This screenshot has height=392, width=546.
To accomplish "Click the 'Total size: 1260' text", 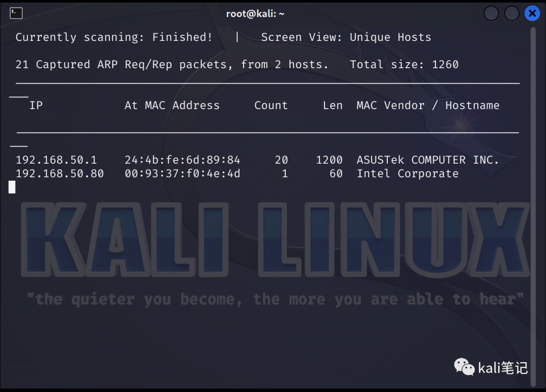I will pos(404,64).
